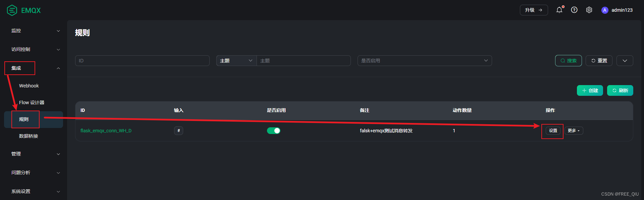Expand the 系统设置 sidebar menu
The image size is (644, 200).
coord(36,191)
